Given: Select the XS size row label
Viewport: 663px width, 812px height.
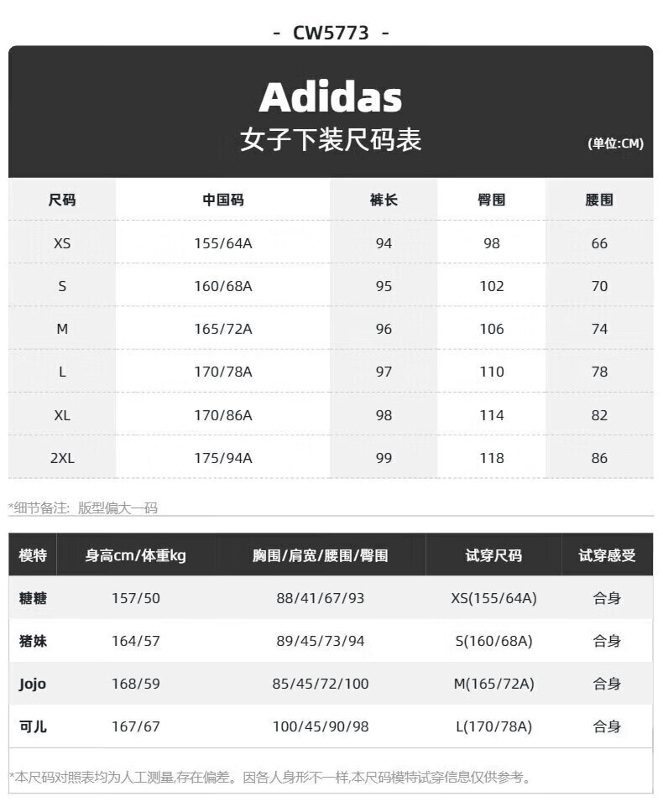Looking at the screenshot, I should [62, 243].
